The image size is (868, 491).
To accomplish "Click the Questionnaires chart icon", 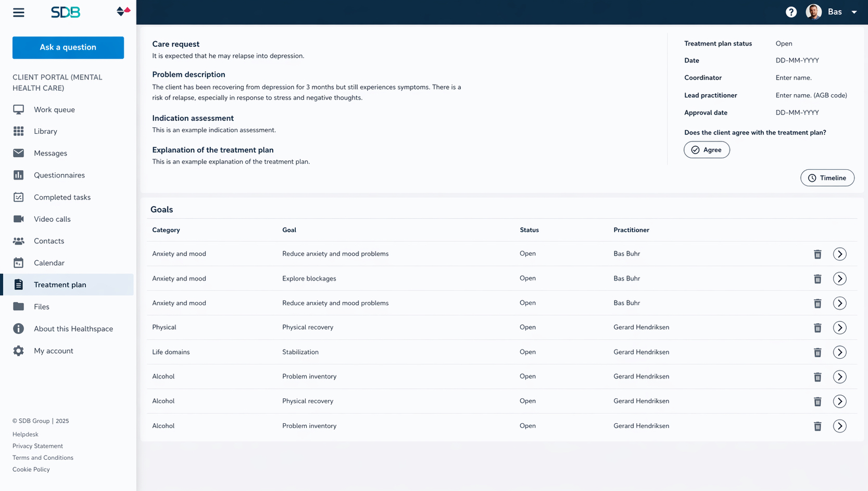I will [19, 175].
